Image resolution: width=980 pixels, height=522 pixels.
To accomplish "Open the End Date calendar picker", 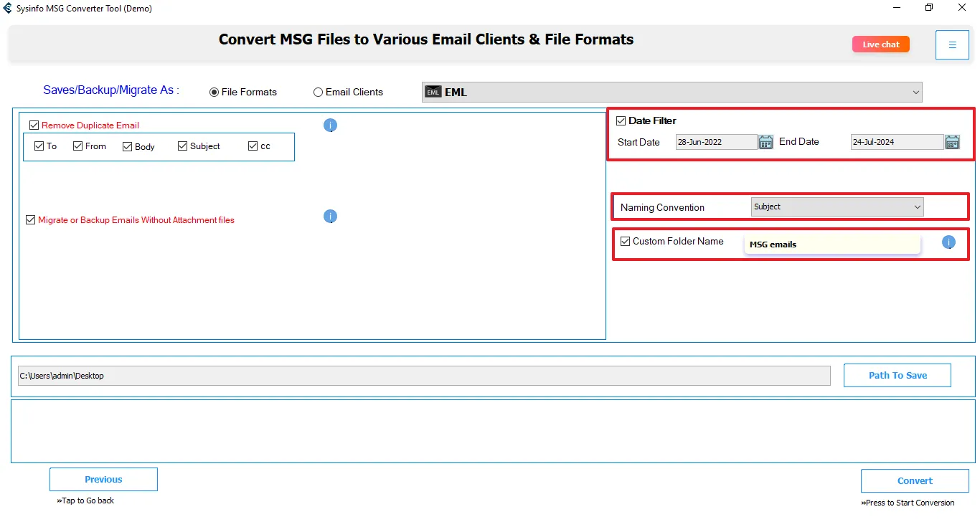I will pyautogui.click(x=952, y=142).
